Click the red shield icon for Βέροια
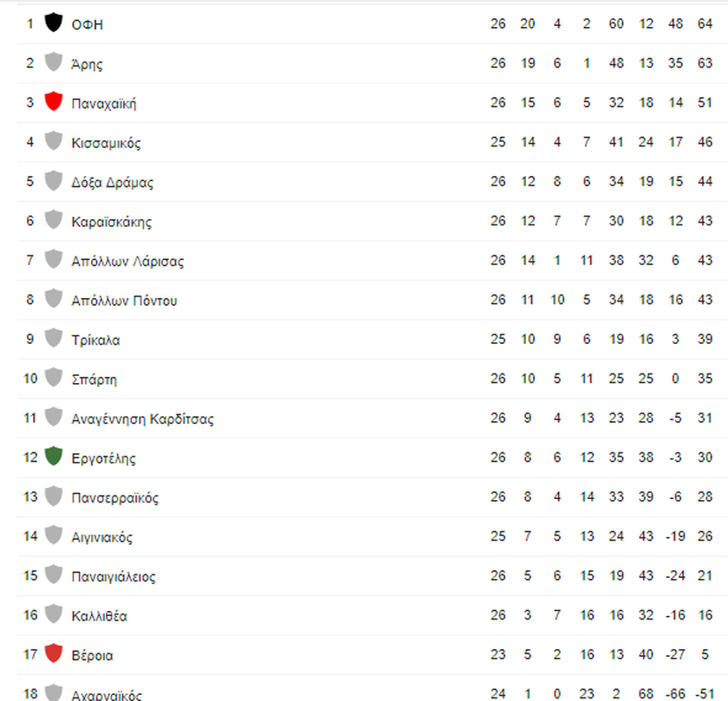728x701 pixels. pyautogui.click(x=54, y=653)
